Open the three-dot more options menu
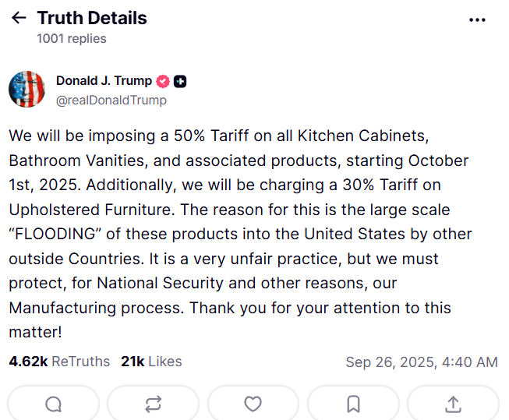The image size is (509, 420). pos(477,19)
